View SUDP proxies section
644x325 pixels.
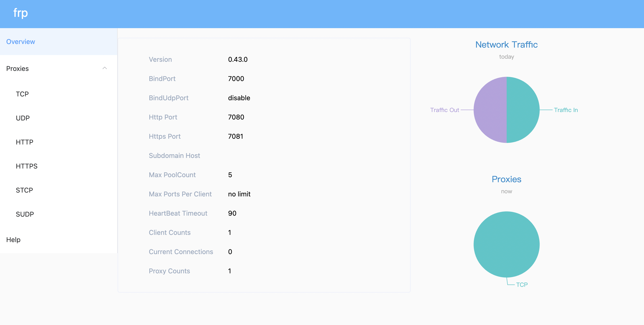25,214
